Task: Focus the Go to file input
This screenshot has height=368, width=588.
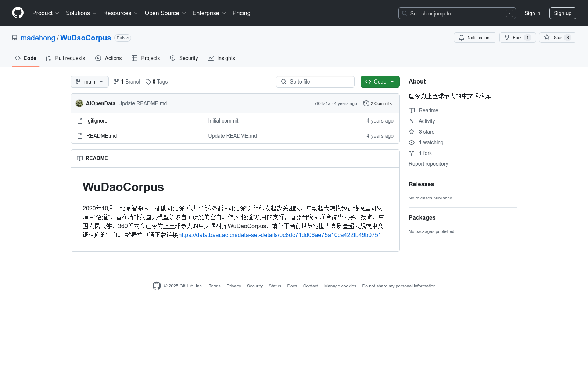Action: click(x=315, y=82)
